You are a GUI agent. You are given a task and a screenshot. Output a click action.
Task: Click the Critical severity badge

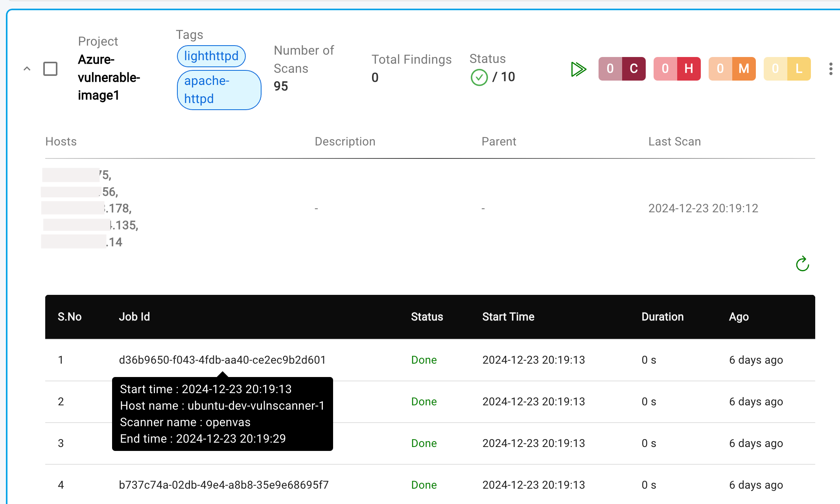click(x=622, y=69)
